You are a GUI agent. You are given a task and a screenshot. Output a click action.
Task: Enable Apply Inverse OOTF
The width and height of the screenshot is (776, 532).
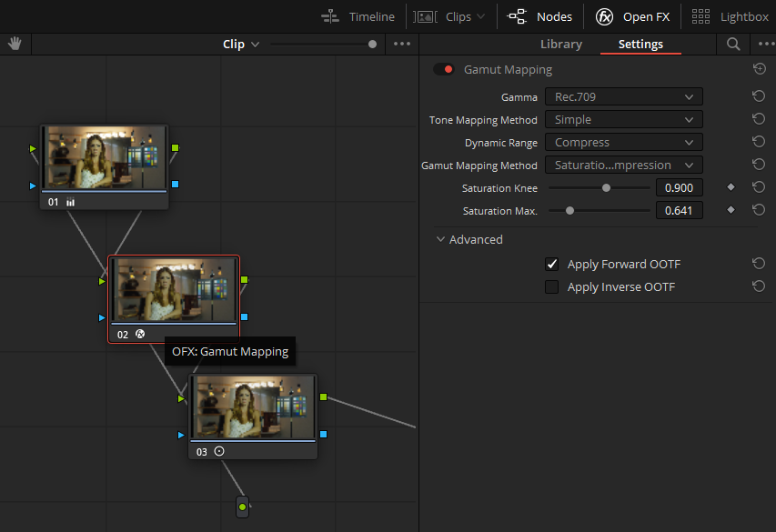[x=552, y=287]
